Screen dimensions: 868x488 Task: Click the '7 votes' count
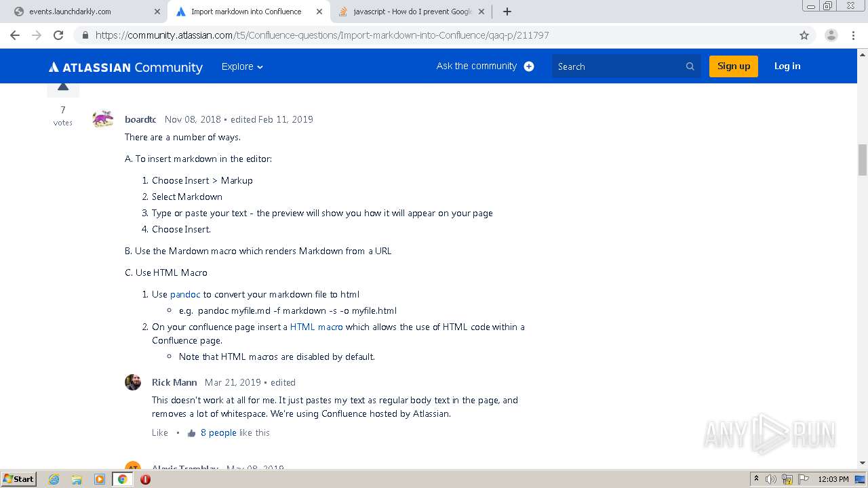coord(63,116)
